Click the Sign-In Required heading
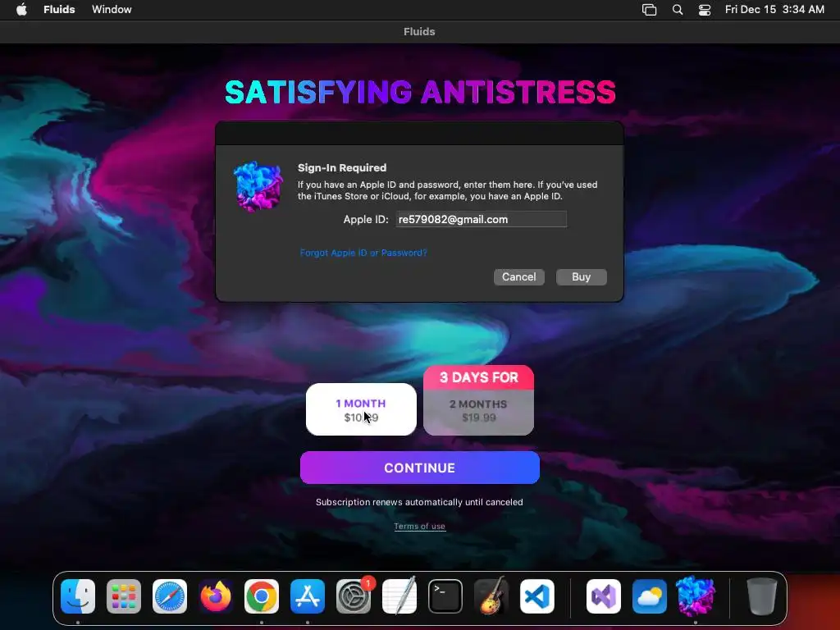The height and width of the screenshot is (630, 840). pos(342,167)
